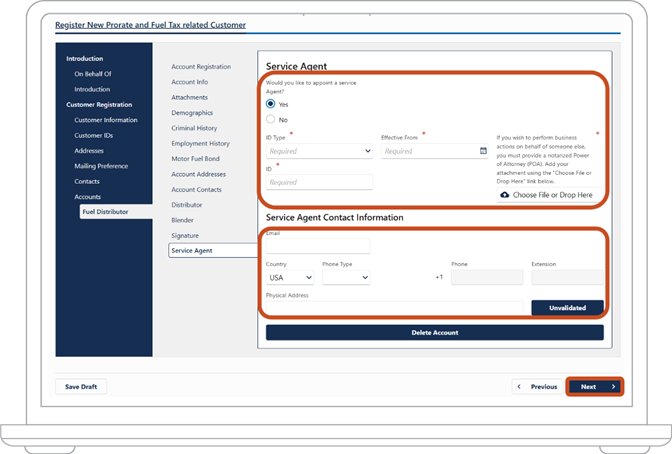Go to Distributor step

click(186, 205)
